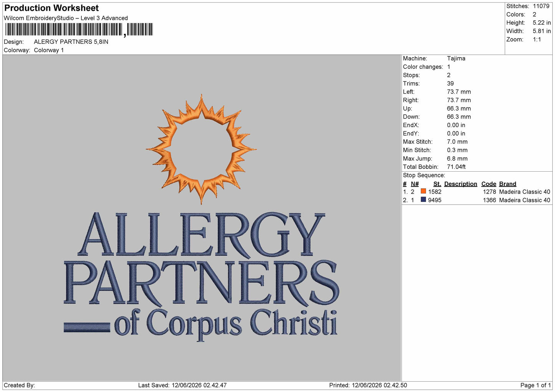This screenshot has width=555, height=392.
Task: Click the Max Jump value 6.8 mm
Action: click(x=457, y=159)
